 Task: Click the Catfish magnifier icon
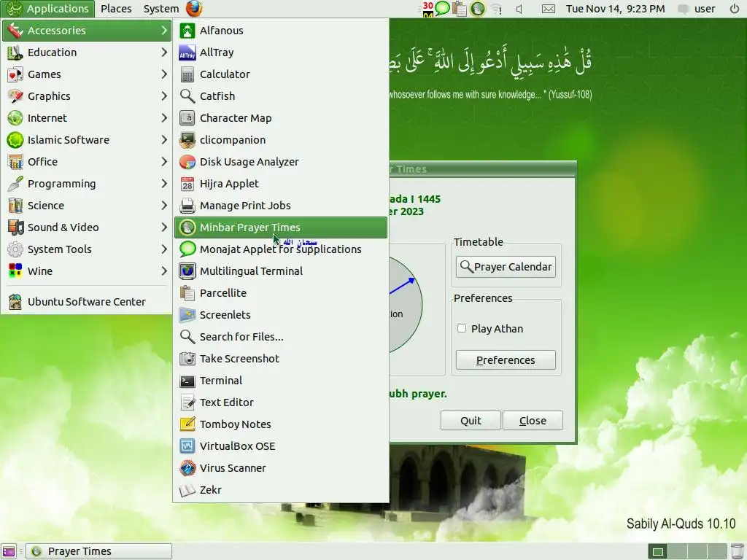(187, 96)
